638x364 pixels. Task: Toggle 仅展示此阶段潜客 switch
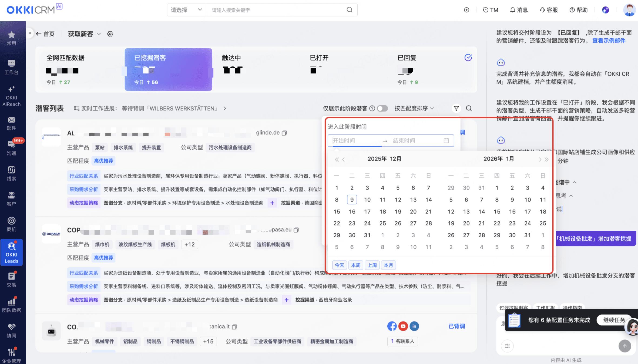(382, 108)
